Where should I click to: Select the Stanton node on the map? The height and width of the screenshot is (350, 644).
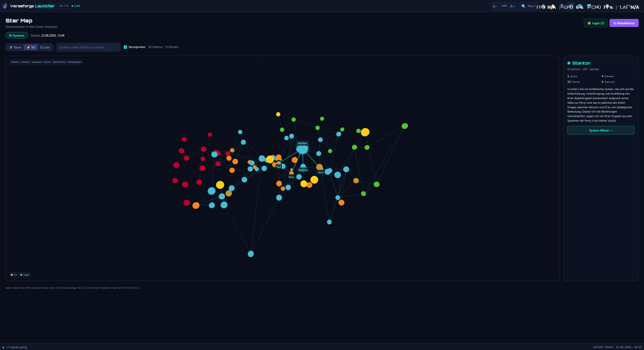(302, 149)
